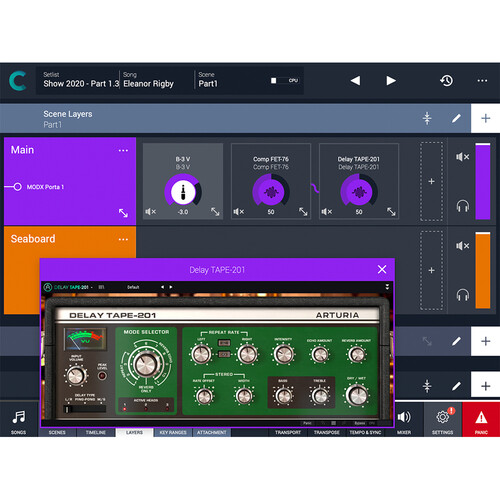Click the Stereo Rate Offset knob
Image resolution: width=500 pixels, height=500 pixels.
point(204,396)
